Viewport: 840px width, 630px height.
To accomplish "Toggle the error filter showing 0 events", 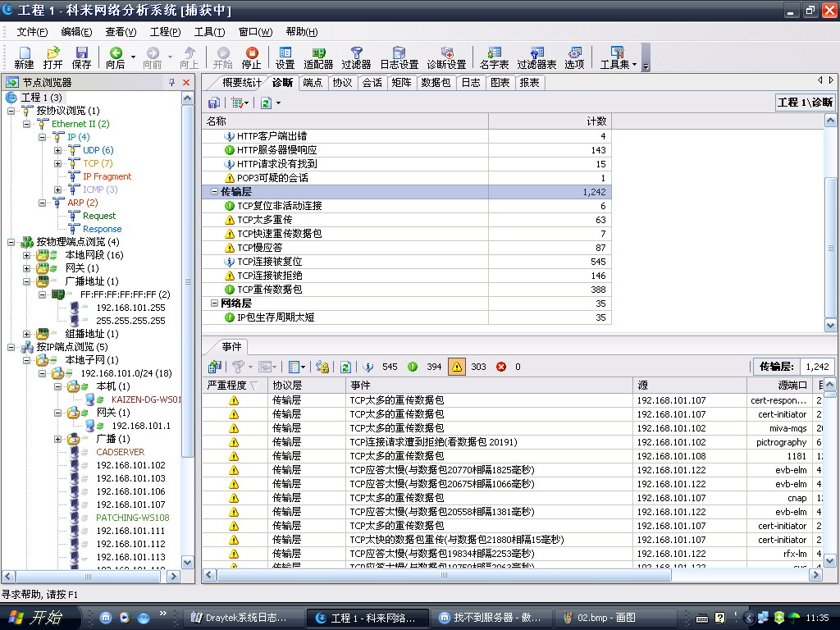I will (501, 367).
